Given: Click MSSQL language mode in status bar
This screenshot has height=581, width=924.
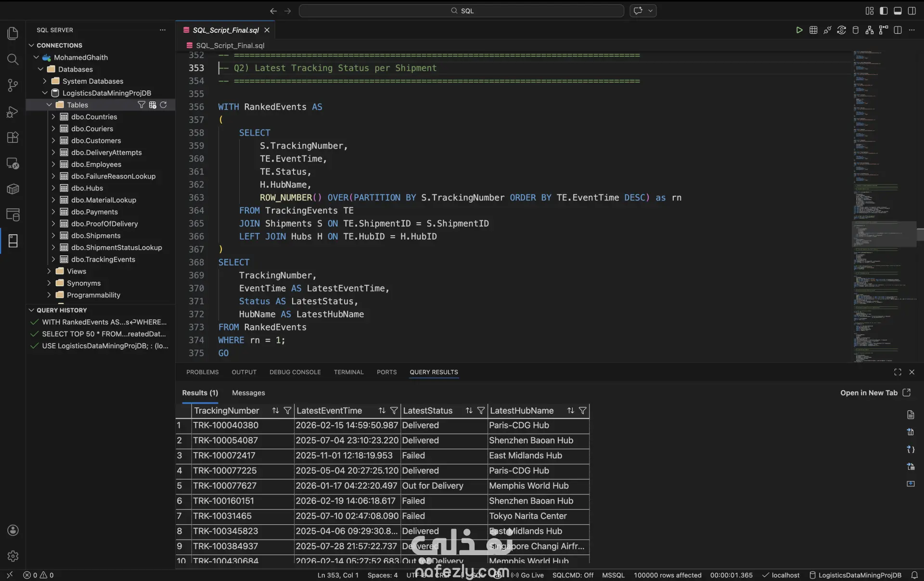Looking at the screenshot, I should click(613, 575).
